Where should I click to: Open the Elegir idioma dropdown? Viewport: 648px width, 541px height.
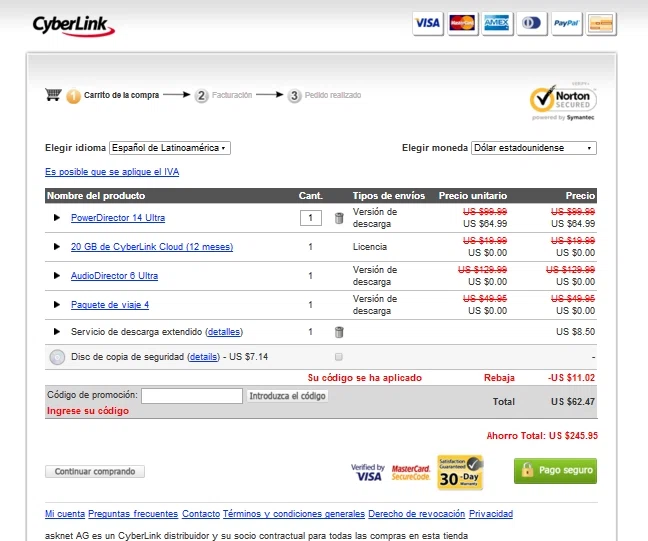click(170, 148)
